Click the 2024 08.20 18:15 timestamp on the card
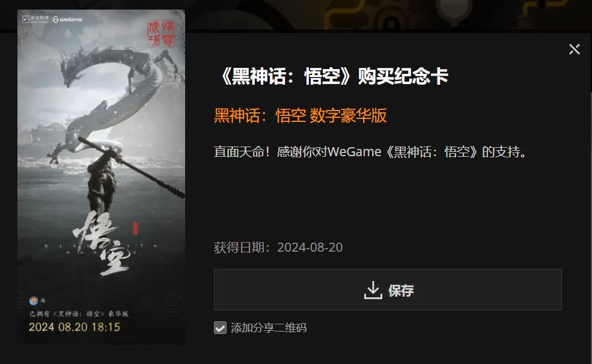 click(75, 327)
